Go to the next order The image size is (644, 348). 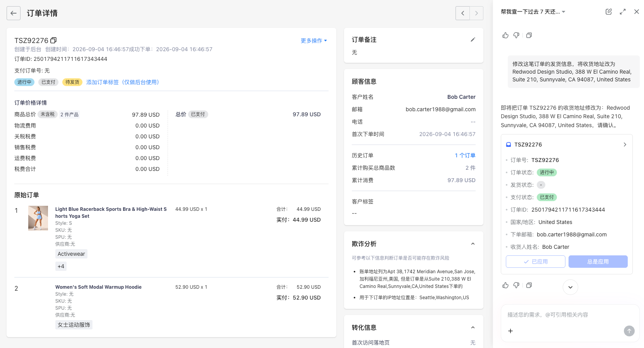[x=476, y=13]
